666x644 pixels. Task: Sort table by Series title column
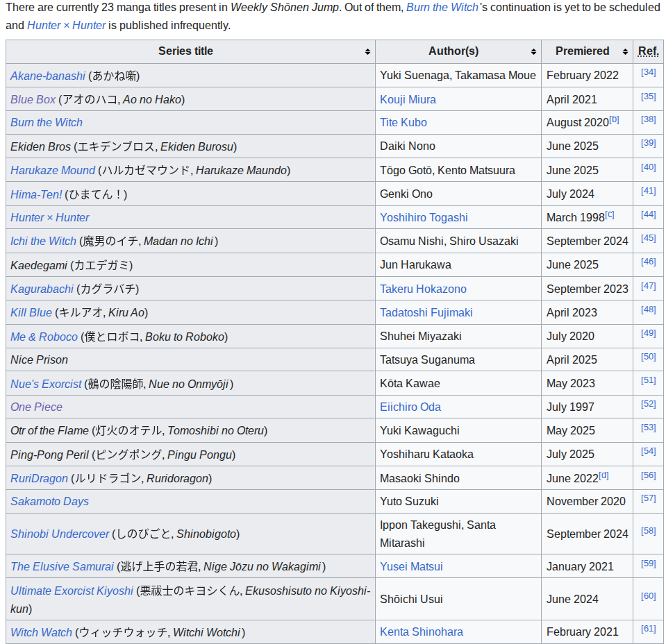190,51
